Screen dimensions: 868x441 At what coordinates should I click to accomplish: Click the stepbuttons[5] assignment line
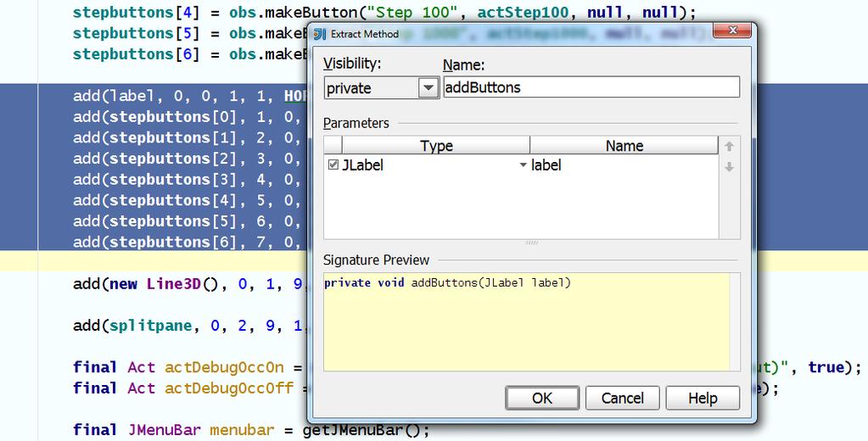click(190, 33)
